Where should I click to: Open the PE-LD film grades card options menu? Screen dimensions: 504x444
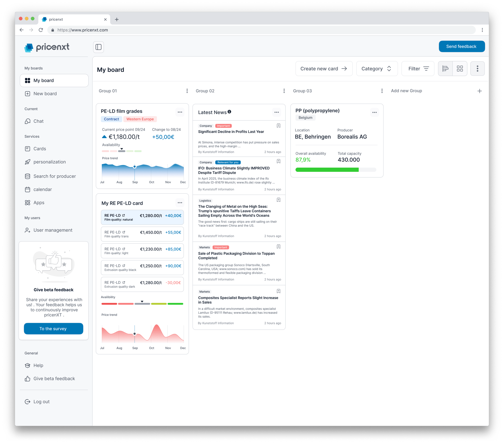pyautogui.click(x=180, y=112)
